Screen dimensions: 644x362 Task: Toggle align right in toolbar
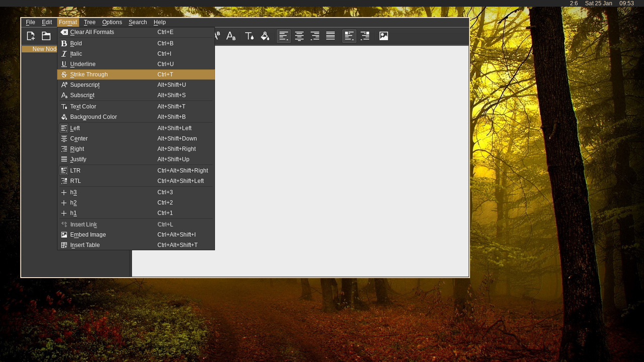point(315,36)
